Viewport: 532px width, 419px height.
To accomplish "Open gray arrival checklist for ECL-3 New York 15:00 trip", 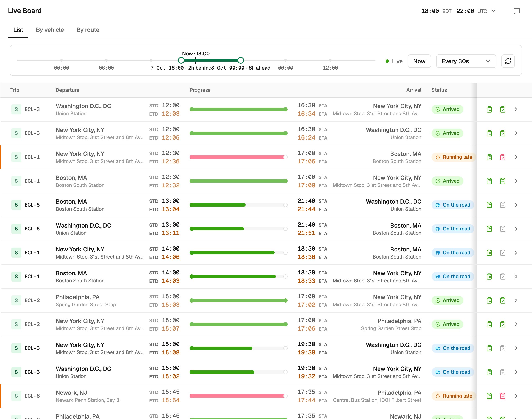I will click(502, 348).
